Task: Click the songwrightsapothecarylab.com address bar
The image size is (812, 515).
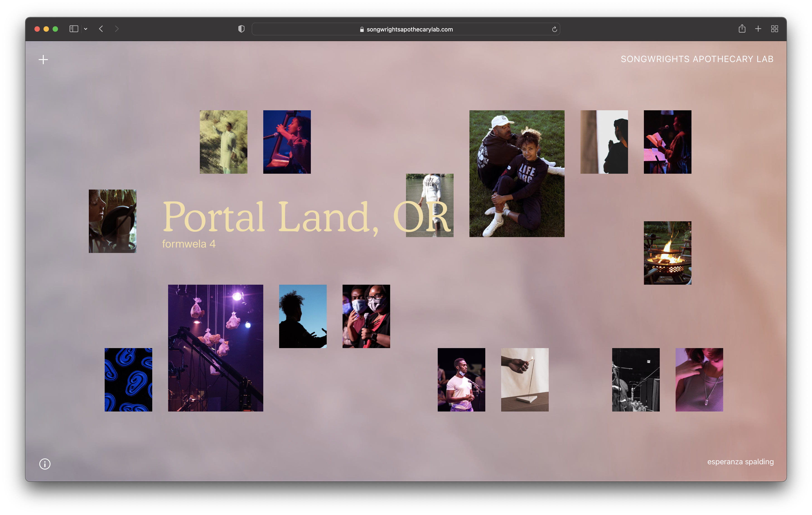Action: point(406,29)
